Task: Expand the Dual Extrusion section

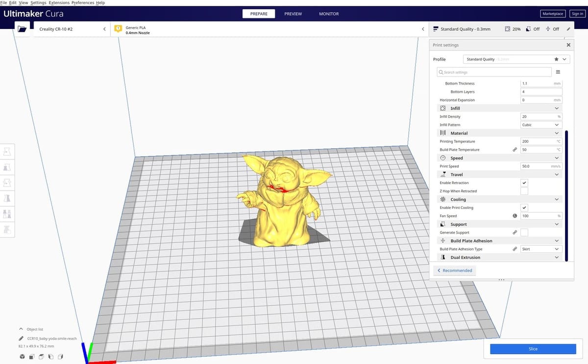Action: coord(499,257)
